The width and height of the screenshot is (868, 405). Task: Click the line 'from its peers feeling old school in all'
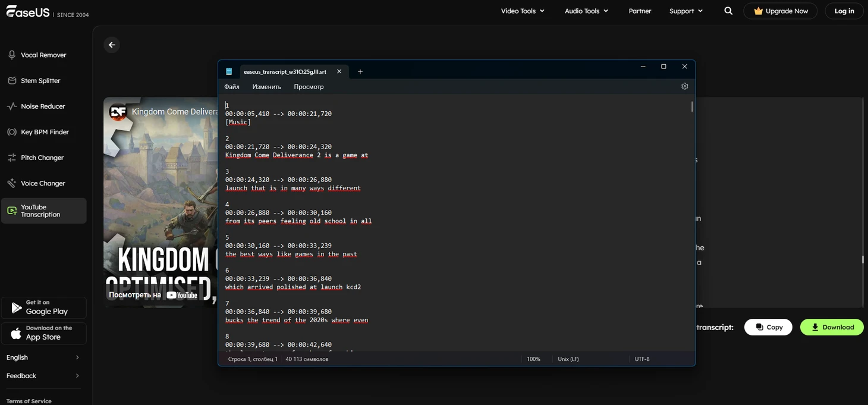click(298, 221)
